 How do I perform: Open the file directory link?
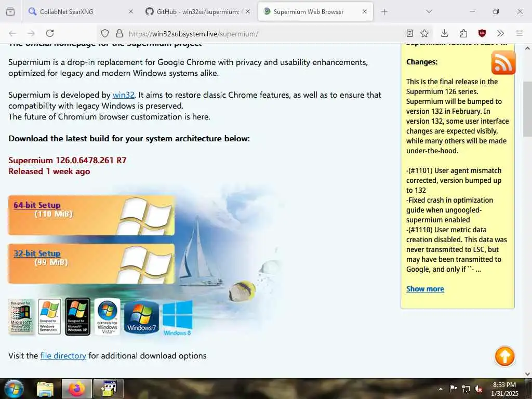coord(63,355)
